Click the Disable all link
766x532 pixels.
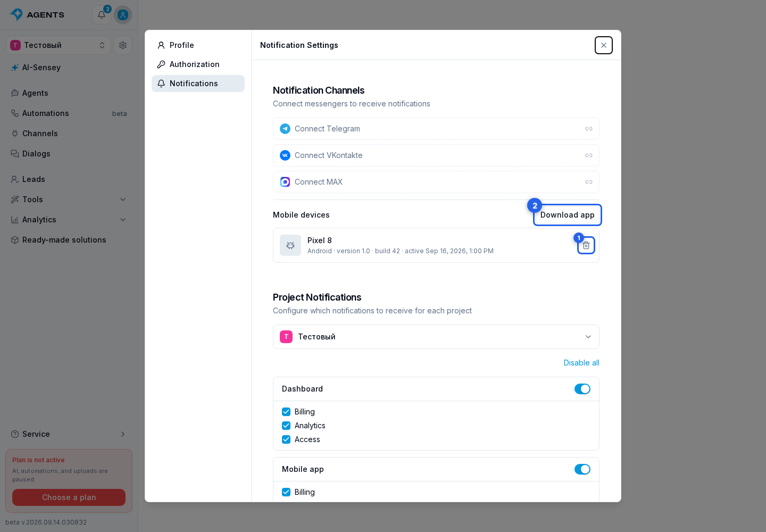(x=581, y=363)
